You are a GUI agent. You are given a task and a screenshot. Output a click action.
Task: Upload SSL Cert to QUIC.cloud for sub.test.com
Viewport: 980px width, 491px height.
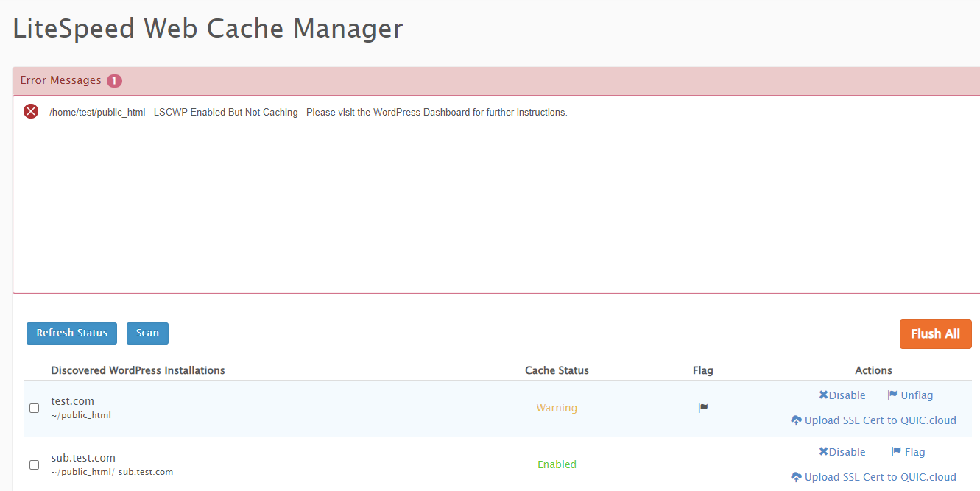click(x=873, y=477)
